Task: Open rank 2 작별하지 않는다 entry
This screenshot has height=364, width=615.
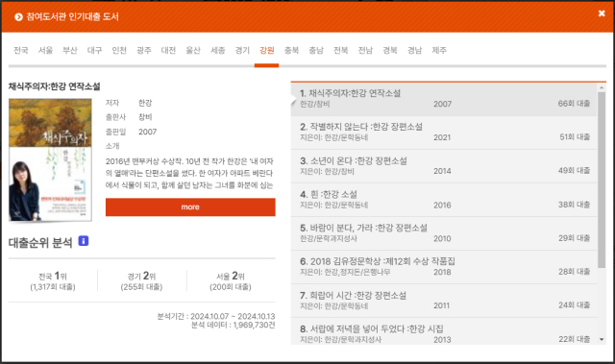Action: (x=444, y=133)
